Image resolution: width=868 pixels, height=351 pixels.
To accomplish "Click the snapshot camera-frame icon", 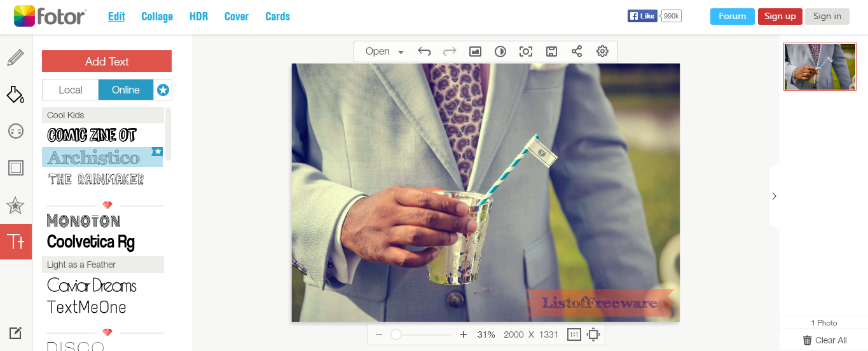I will pyautogui.click(x=526, y=52).
